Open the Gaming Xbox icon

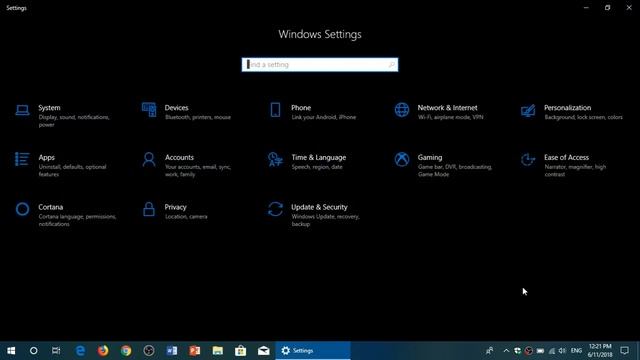(x=402, y=159)
